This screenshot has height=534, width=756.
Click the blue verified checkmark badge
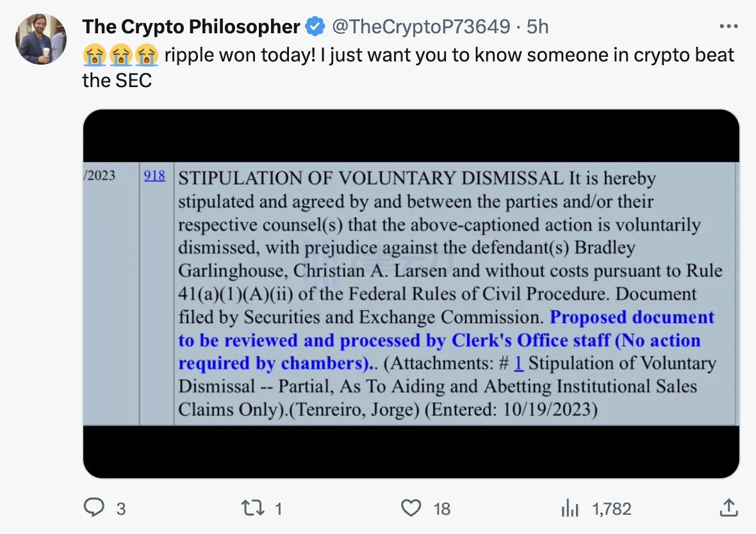click(315, 27)
